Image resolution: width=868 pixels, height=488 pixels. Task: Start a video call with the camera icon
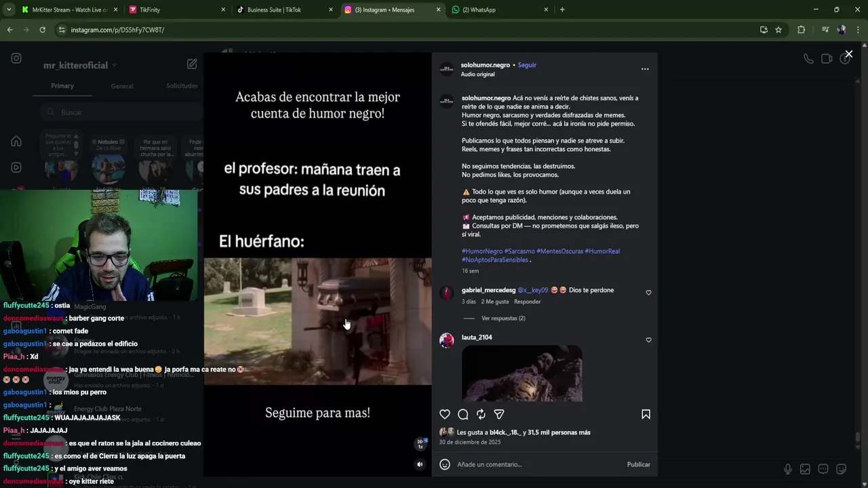click(827, 59)
